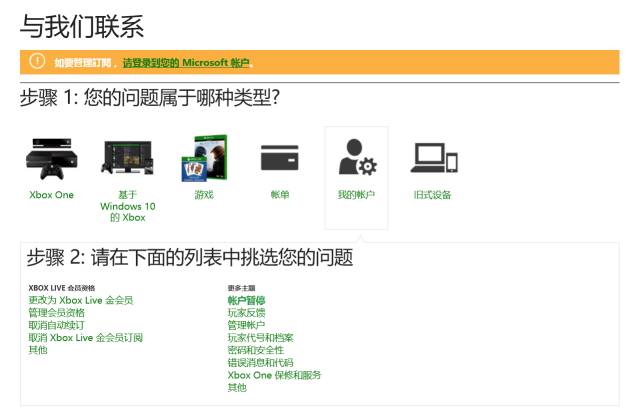Click the 如要管理订阅 banner text
Screen dimensions: 640x411
pyautogui.click(x=83, y=62)
